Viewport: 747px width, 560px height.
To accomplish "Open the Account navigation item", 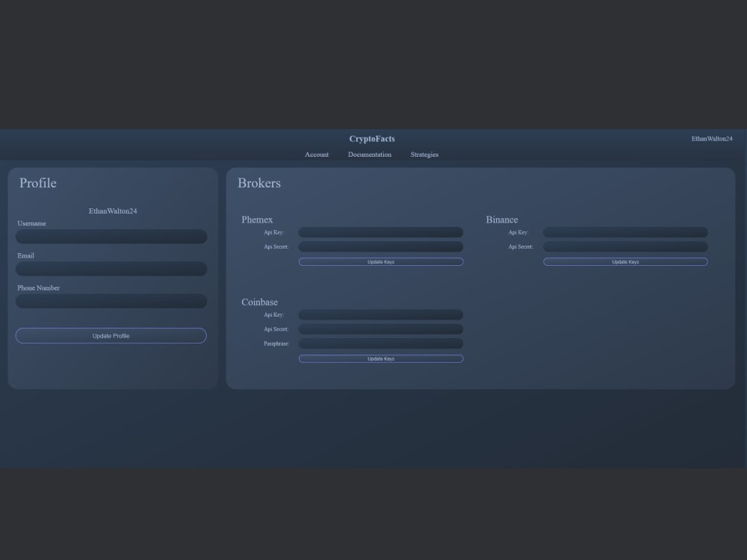I will [x=317, y=155].
